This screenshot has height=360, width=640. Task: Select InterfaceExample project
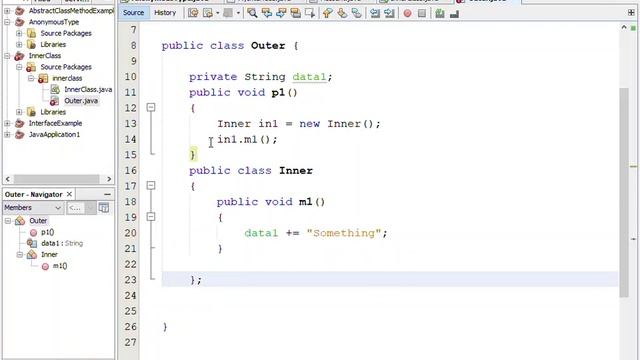55,123
